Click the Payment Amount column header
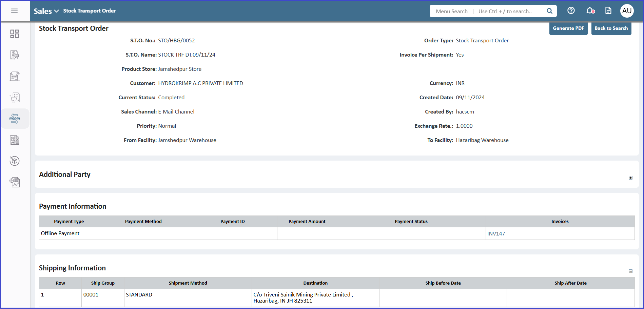The width and height of the screenshot is (644, 309). click(x=307, y=222)
